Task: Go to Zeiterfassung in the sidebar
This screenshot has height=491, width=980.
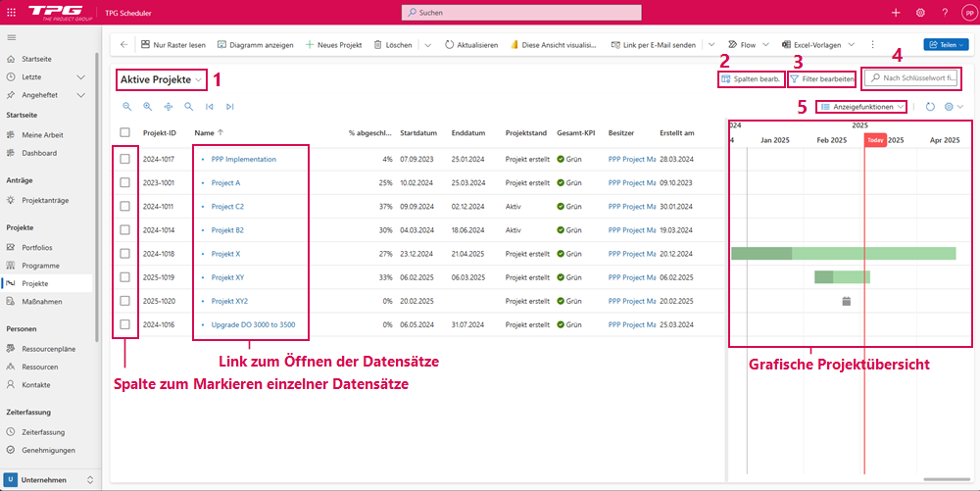Action: 43,431
